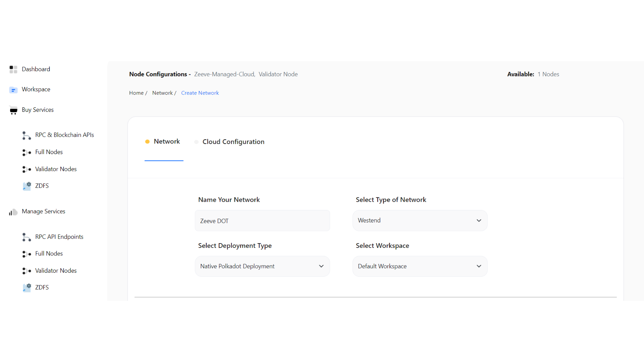Select the yellow Network step indicator
Viewport: 644px width, 362px height.
pyautogui.click(x=147, y=142)
